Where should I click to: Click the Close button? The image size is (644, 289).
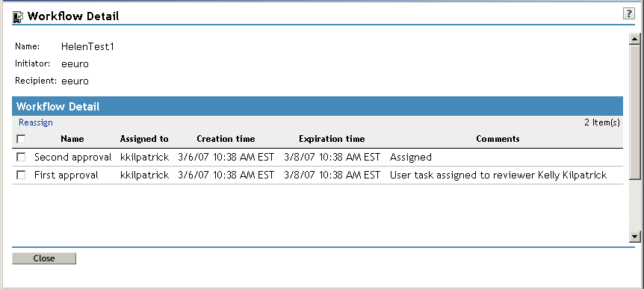(x=44, y=258)
